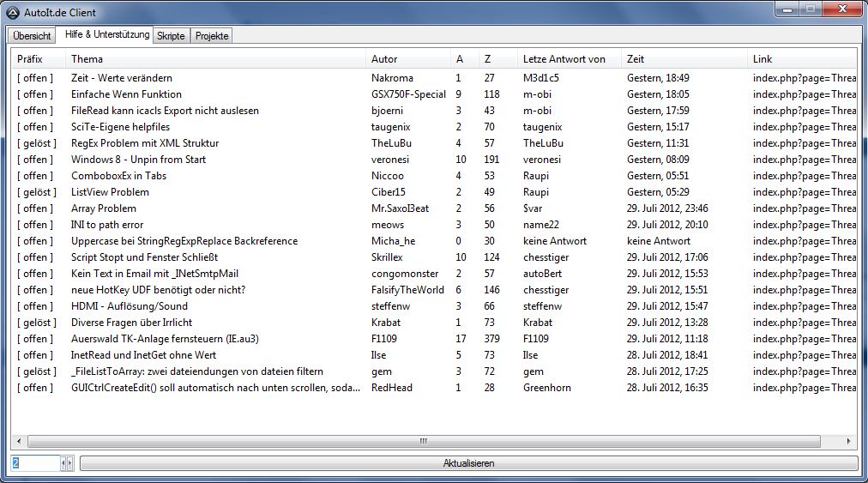This screenshot has width=868, height=483.
Task: Click the page number input field
Action: point(34,463)
